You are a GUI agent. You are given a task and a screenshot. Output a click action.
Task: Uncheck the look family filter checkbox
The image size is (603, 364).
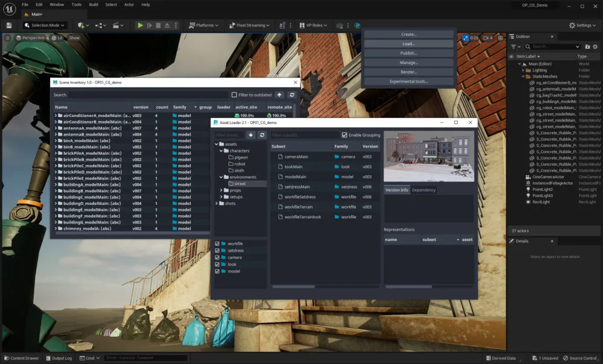pos(217,265)
